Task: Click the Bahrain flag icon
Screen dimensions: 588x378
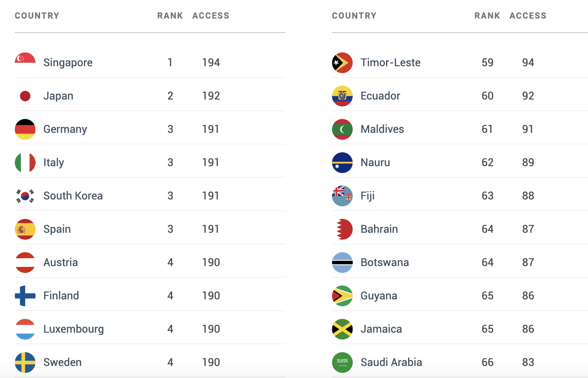Action: pos(343,229)
